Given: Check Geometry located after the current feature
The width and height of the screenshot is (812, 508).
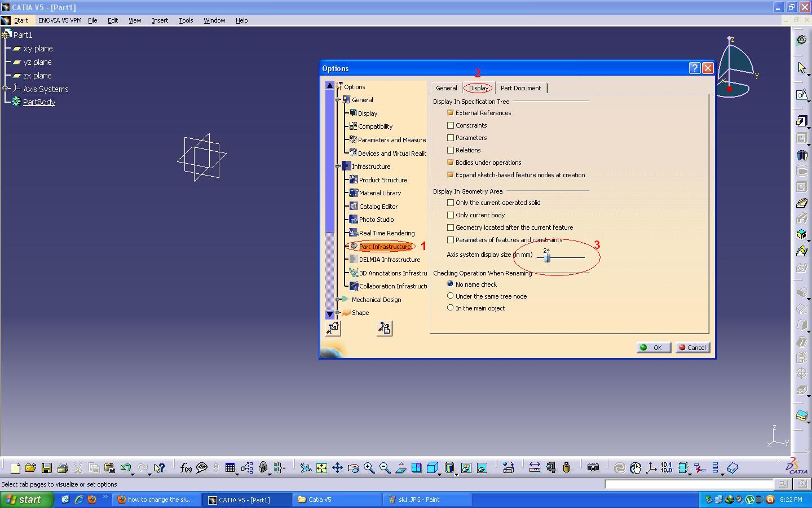Looking at the screenshot, I should (451, 227).
